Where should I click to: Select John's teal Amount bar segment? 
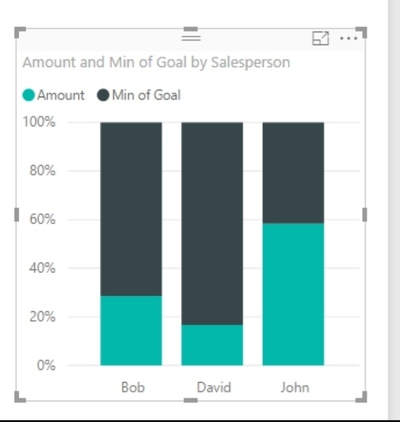293,294
